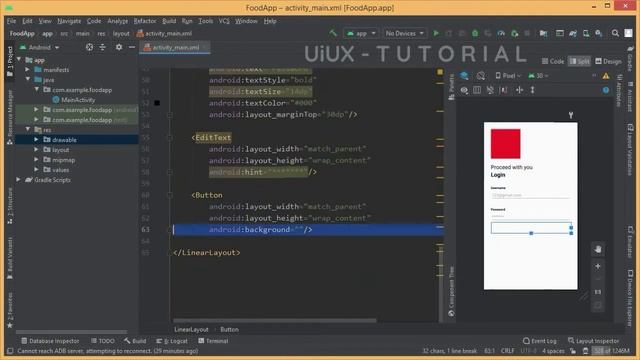The image size is (640, 360).
Task: Click the color gutter swatch on line 52
Action: pyautogui.click(x=157, y=103)
